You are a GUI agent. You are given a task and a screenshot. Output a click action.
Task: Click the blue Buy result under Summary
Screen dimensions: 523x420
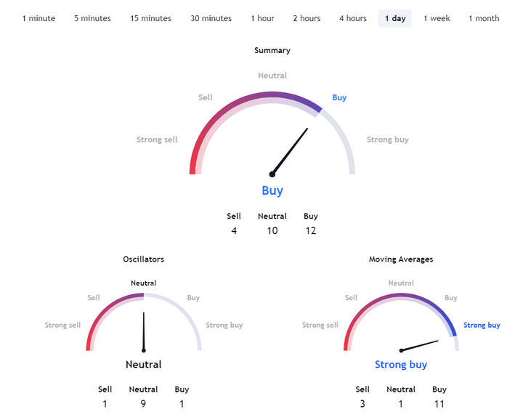click(x=272, y=190)
